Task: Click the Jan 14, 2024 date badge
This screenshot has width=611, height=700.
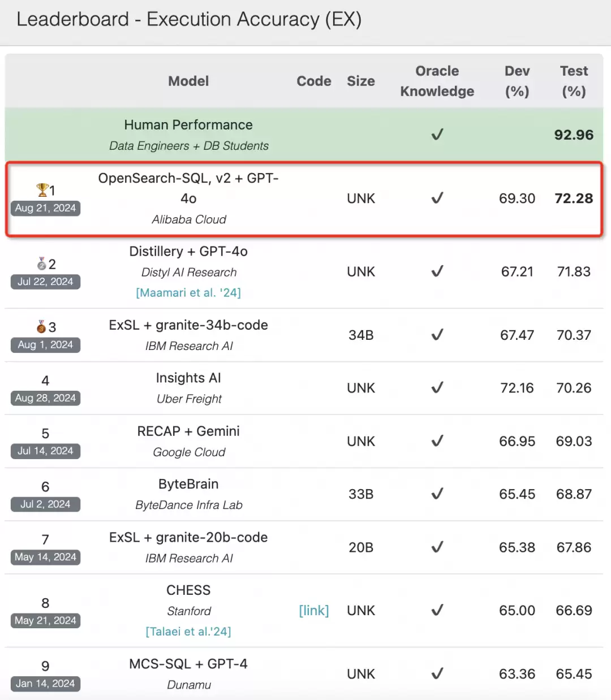Action: pos(45,684)
